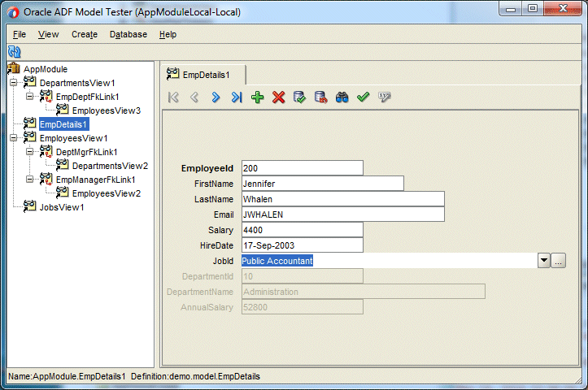The image size is (588, 390).
Task: Collapse the DepartmentsView1 tree node
Action: pyautogui.click(x=14, y=82)
